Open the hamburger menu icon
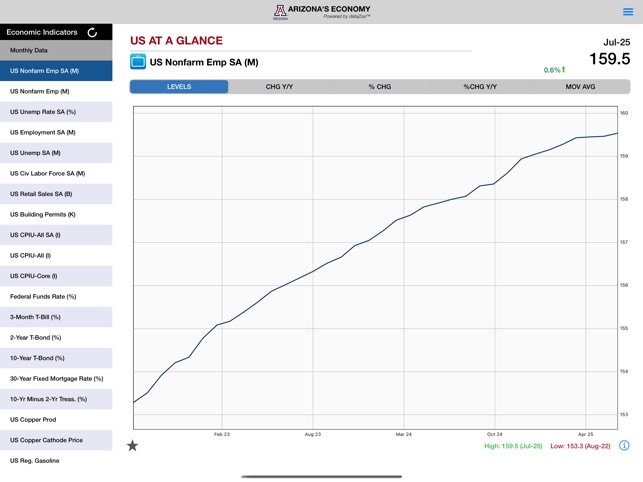This screenshot has height=482, width=643. click(627, 12)
